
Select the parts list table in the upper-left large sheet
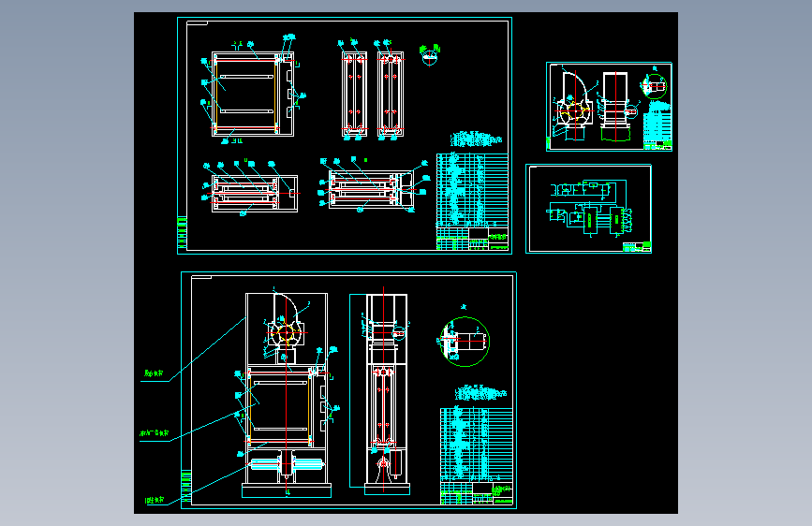point(472,190)
